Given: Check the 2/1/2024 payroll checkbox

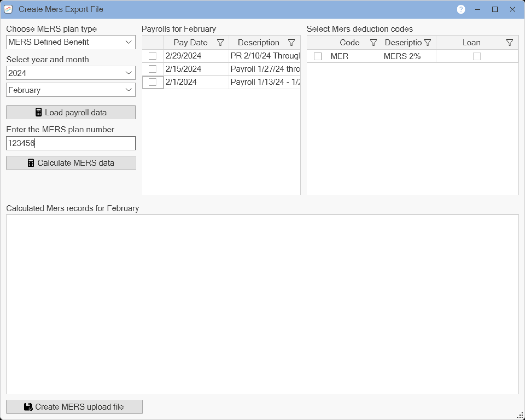Looking at the screenshot, I should click(x=153, y=82).
